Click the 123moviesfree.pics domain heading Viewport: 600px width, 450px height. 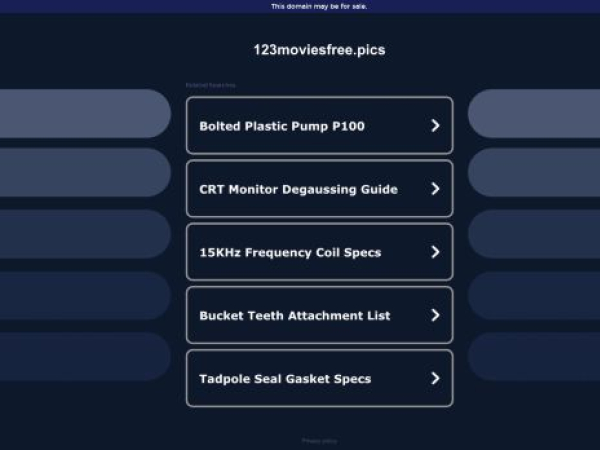[x=319, y=49]
